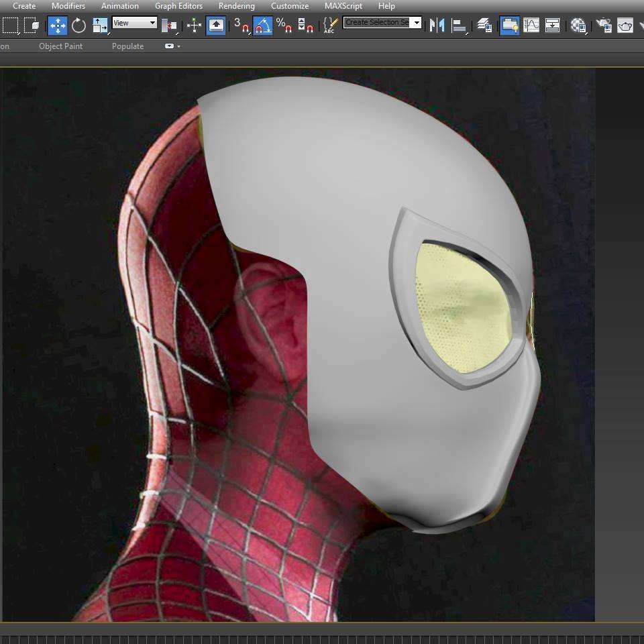The height and width of the screenshot is (644, 644).
Task: Select the yellow eye lens in viewport
Action: pyautogui.click(x=462, y=308)
